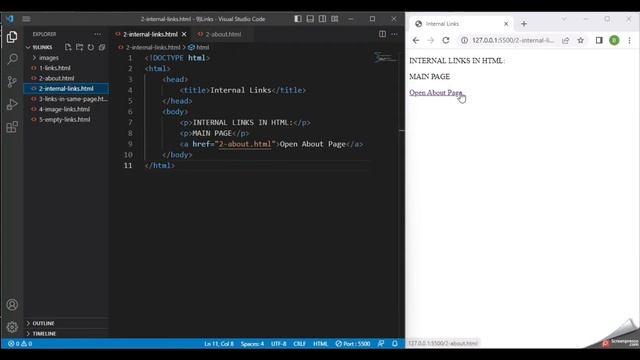This screenshot has width=640, height=360.
Task: Open 1-links.html in Explorer
Action: click(x=55, y=68)
